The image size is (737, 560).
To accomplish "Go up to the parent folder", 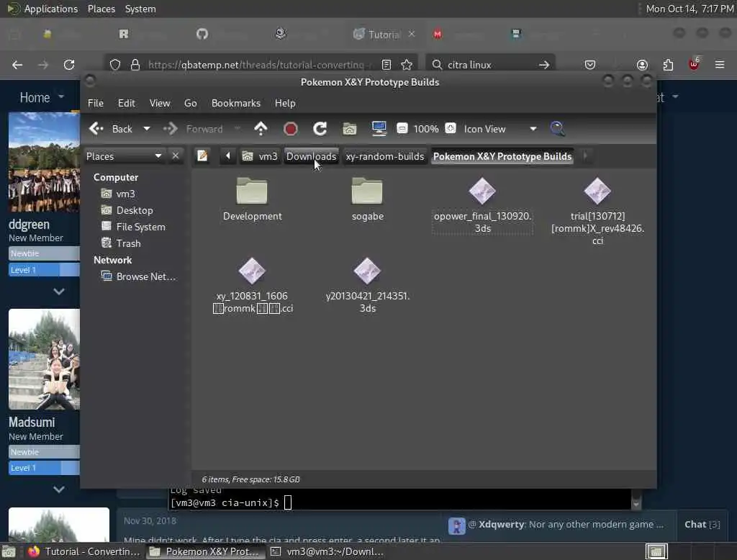I will (x=261, y=129).
